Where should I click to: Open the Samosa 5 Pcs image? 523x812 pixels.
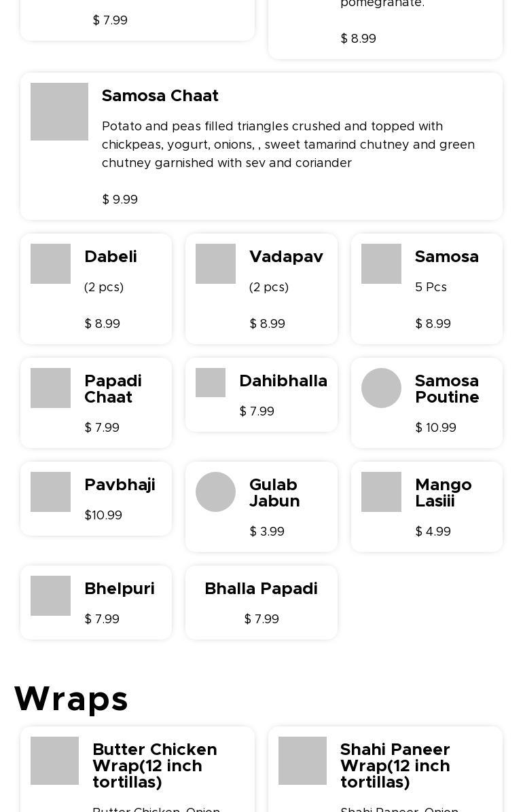tap(381, 263)
